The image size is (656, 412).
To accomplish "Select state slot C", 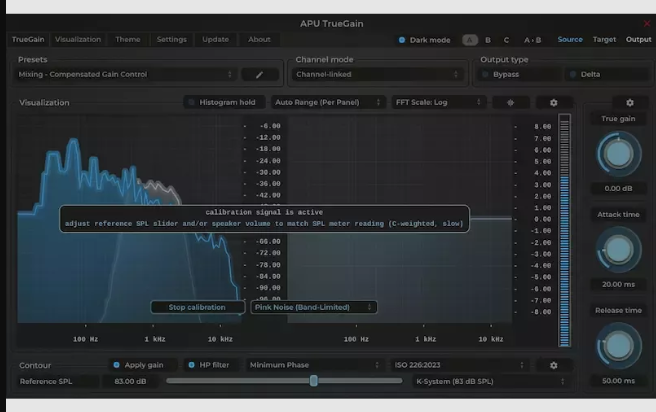I will [506, 40].
